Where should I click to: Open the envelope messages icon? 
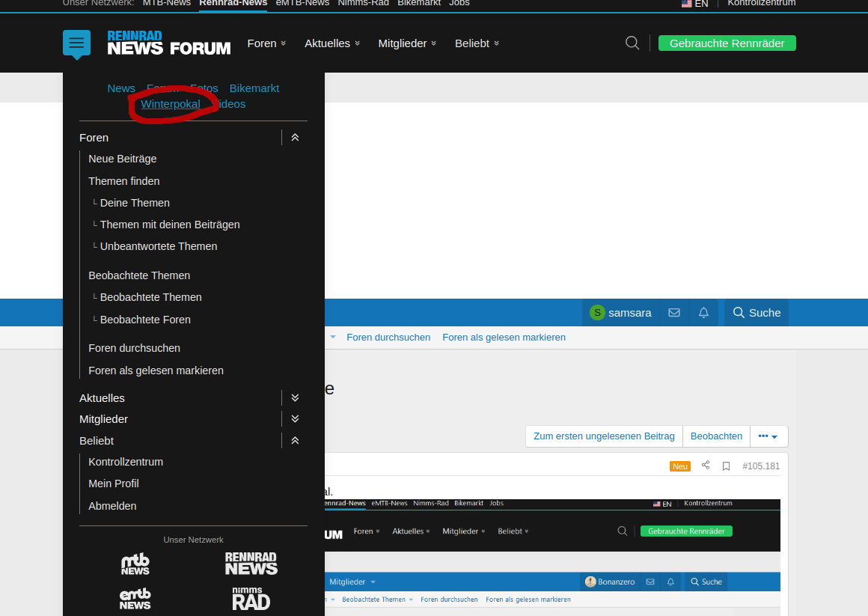pyautogui.click(x=674, y=313)
